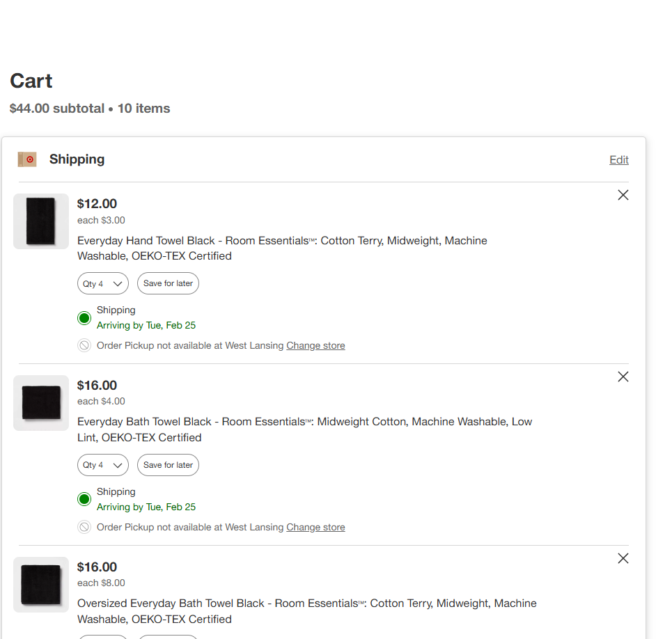Select Shipping radio button for Bath Towel
Screen dimensions: 672x639
click(x=84, y=499)
